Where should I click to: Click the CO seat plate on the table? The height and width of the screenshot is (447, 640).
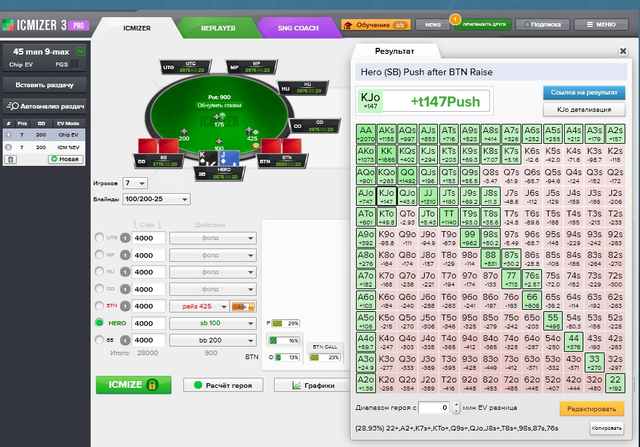tap(315, 126)
